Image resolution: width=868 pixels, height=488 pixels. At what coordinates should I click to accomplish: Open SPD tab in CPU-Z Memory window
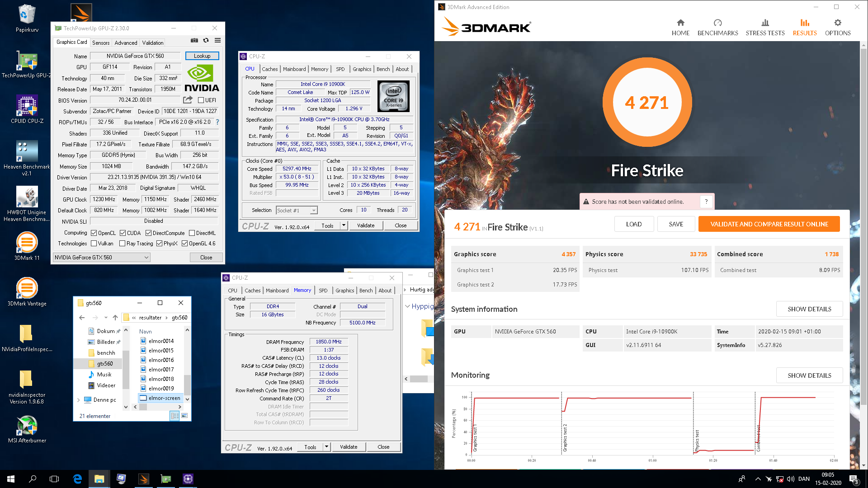pos(323,291)
